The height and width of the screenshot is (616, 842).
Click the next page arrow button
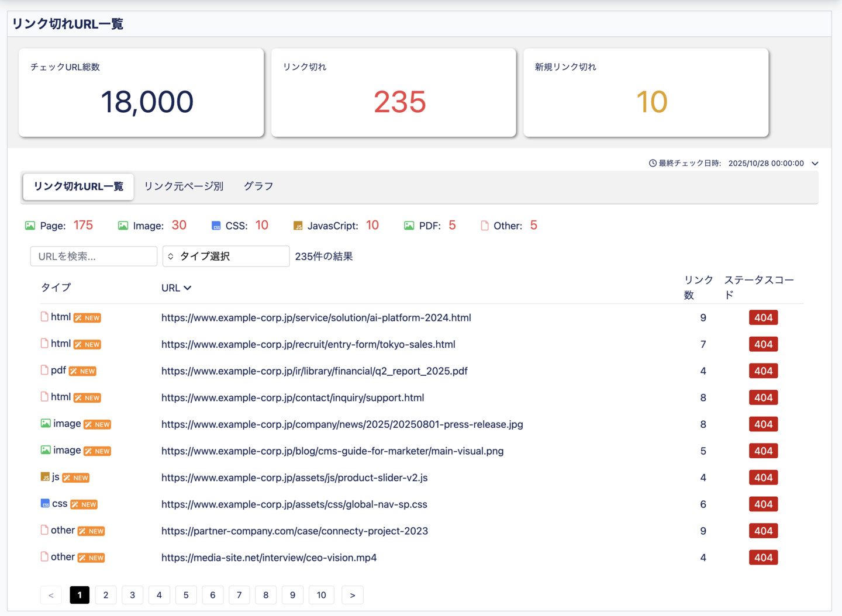352,595
